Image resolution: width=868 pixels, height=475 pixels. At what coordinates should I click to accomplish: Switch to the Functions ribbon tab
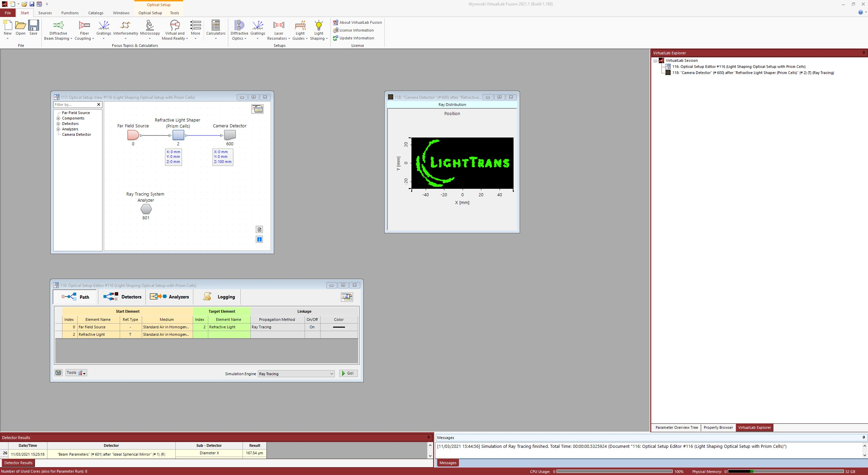click(70, 13)
